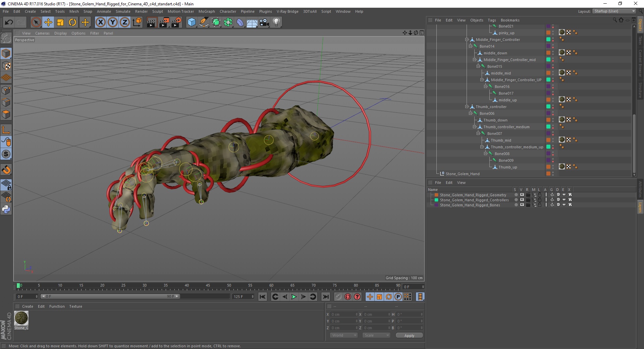This screenshot has width=644, height=349.
Task: Click green color swatch of Rigged_Controllers layer
Action: tap(436, 200)
